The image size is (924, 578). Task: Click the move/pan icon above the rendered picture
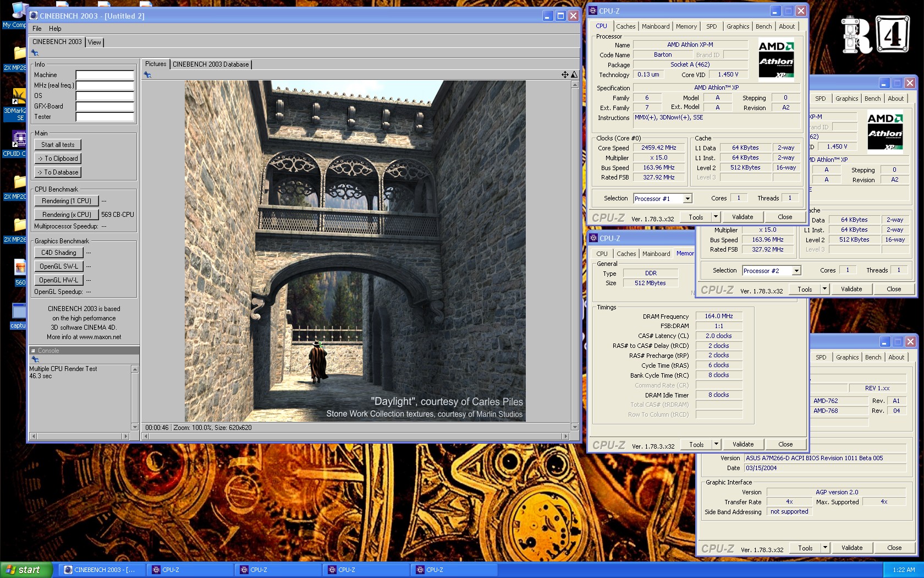[x=565, y=75]
